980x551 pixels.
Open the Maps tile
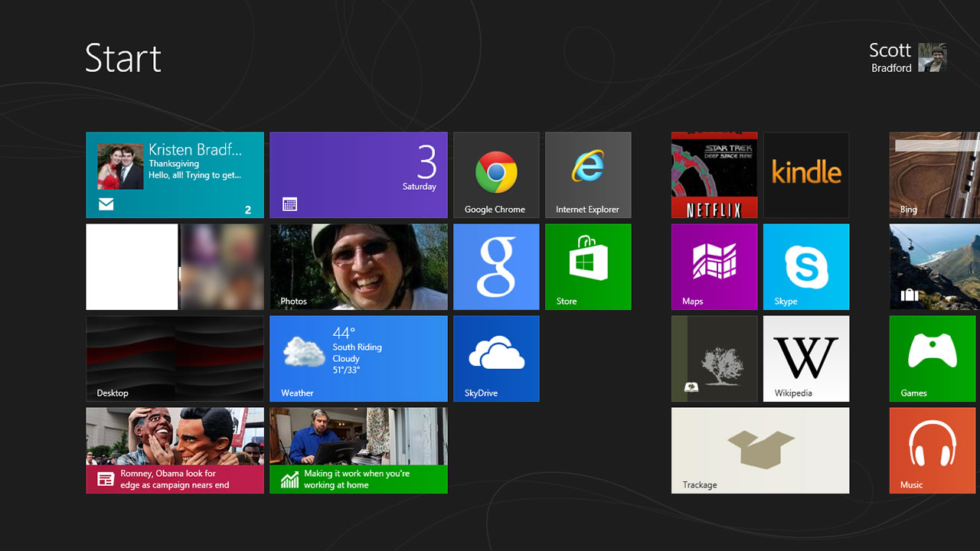click(x=714, y=266)
